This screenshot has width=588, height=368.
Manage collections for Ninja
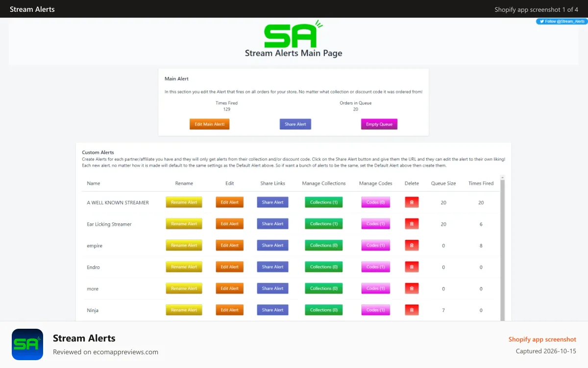324,310
